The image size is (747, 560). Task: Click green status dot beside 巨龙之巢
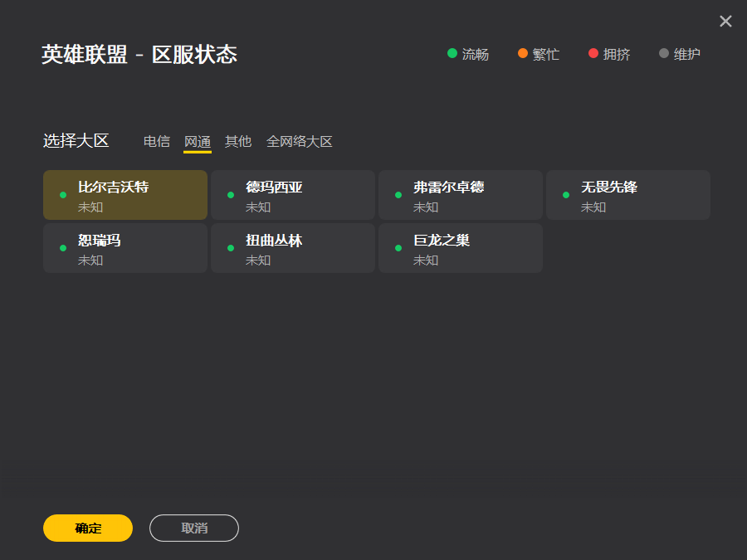point(398,248)
